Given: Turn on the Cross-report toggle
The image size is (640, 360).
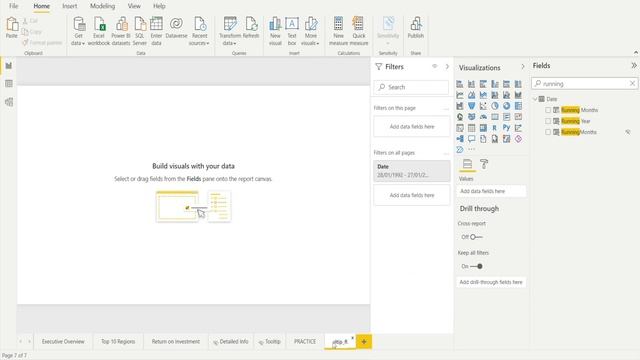Looking at the screenshot, I should (x=476, y=237).
